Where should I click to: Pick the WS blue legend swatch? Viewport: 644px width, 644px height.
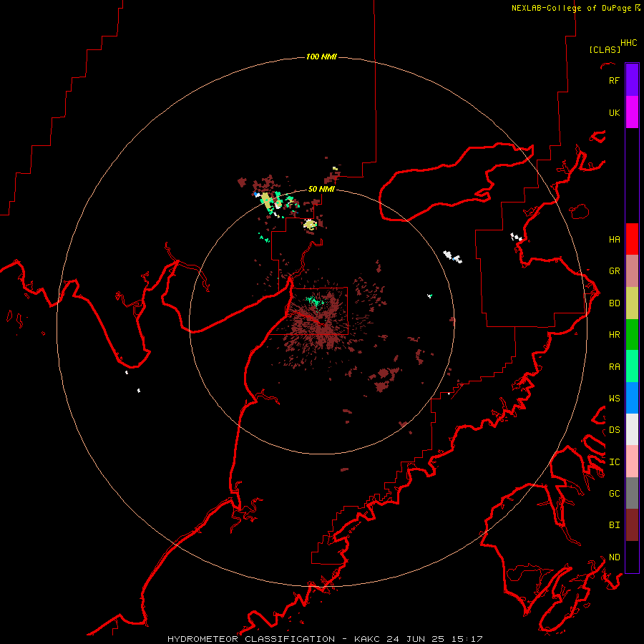pyautogui.click(x=632, y=398)
